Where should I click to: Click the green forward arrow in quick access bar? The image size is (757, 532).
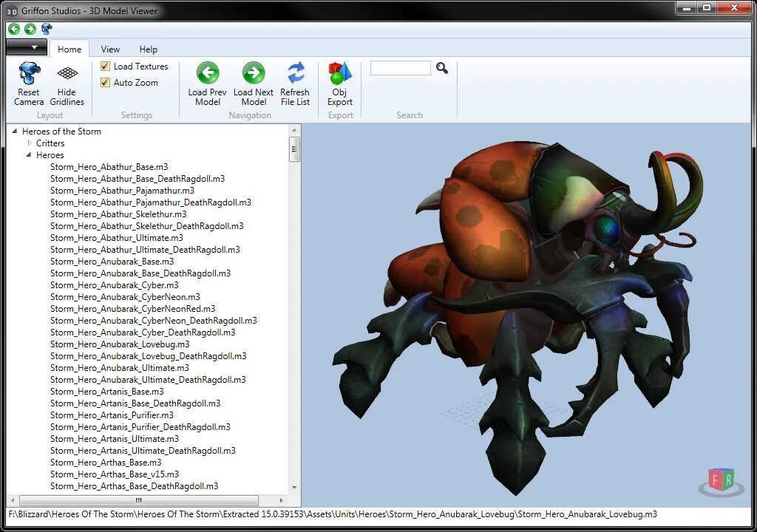pyautogui.click(x=30, y=29)
